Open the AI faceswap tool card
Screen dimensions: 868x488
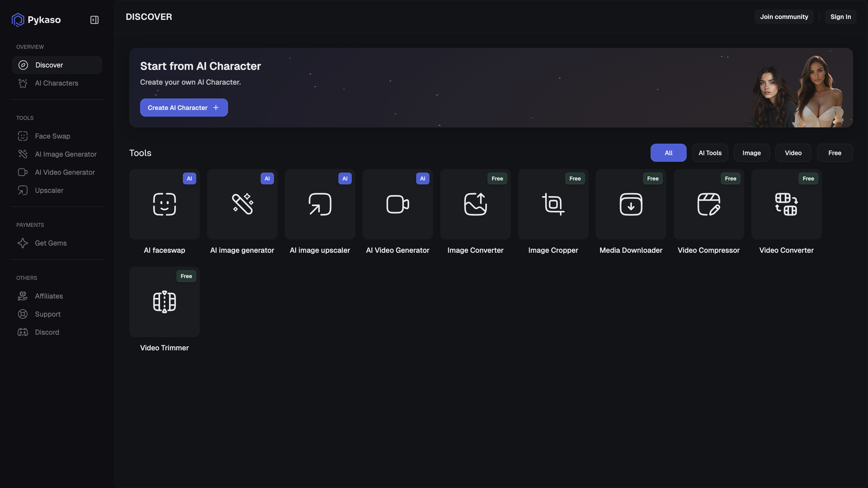click(x=165, y=204)
